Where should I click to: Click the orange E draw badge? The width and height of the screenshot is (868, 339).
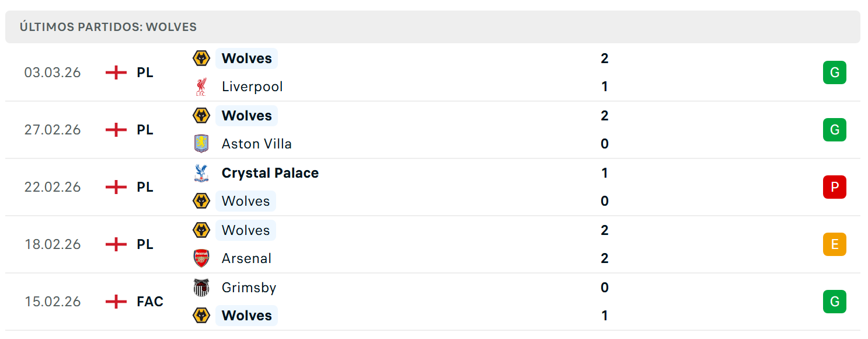coord(835,244)
